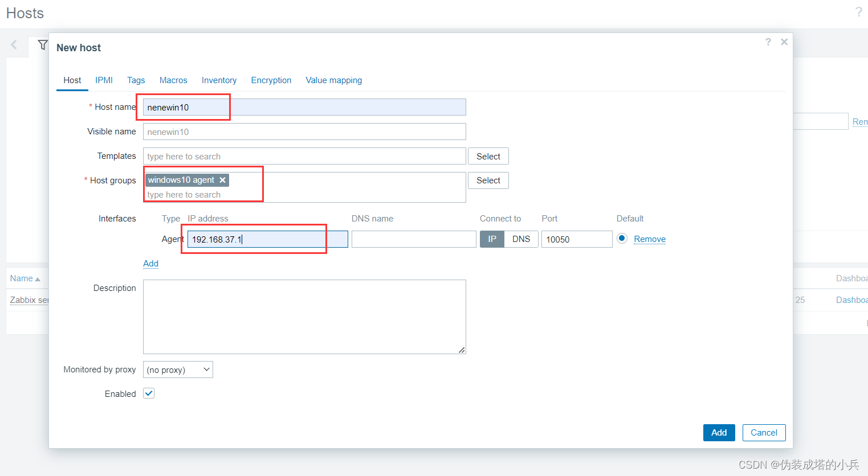Image resolution: width=868 pixels, height=476 pixels.
Task: Click the Port field showing 10050
Action: (x=577, y=239)
